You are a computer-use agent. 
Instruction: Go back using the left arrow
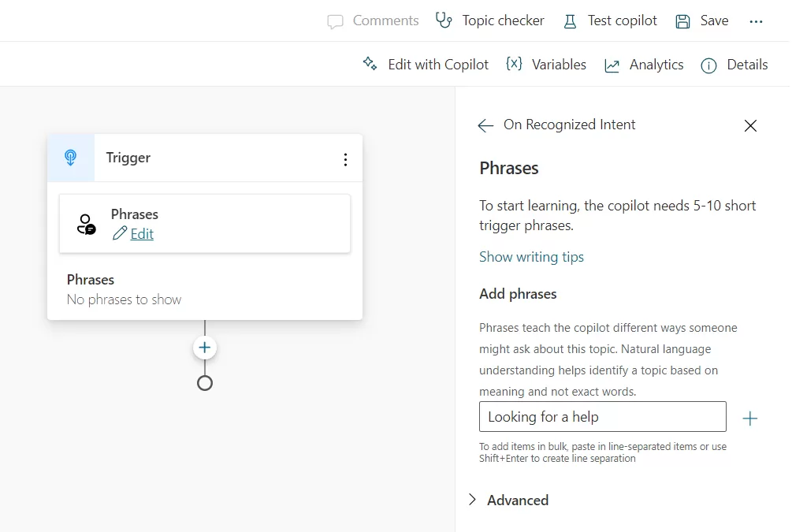pos(485,125)
